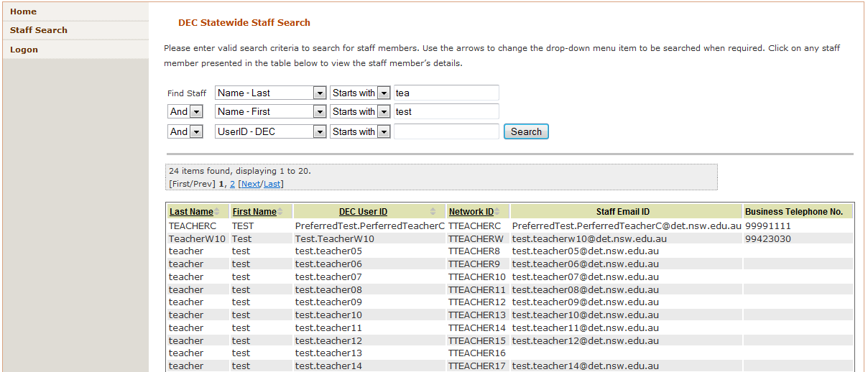868x372 pixels.
Task: Click telephone number 99991111
Action: (x=768, y=225)
